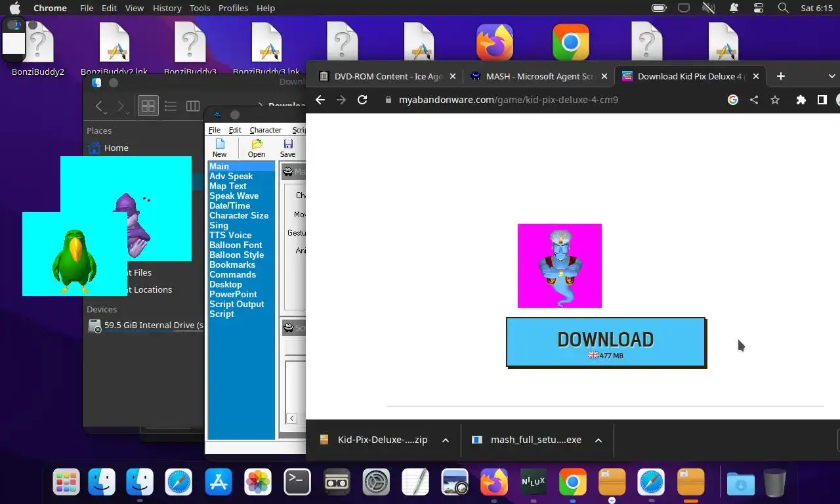Switch file manager to icon grid view

point(148,106)
